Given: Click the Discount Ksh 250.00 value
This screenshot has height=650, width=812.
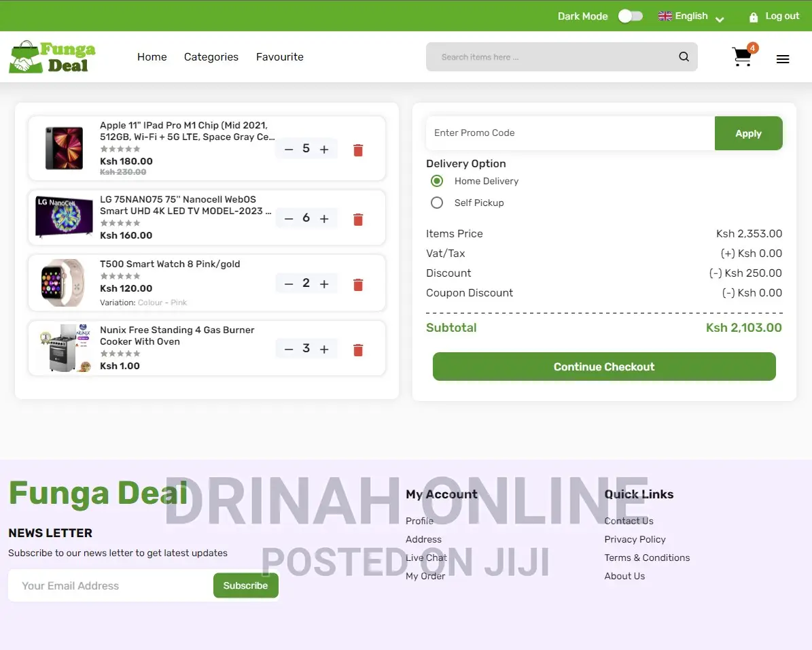Looking at the screenshot, I should click(x=745, y=273).
